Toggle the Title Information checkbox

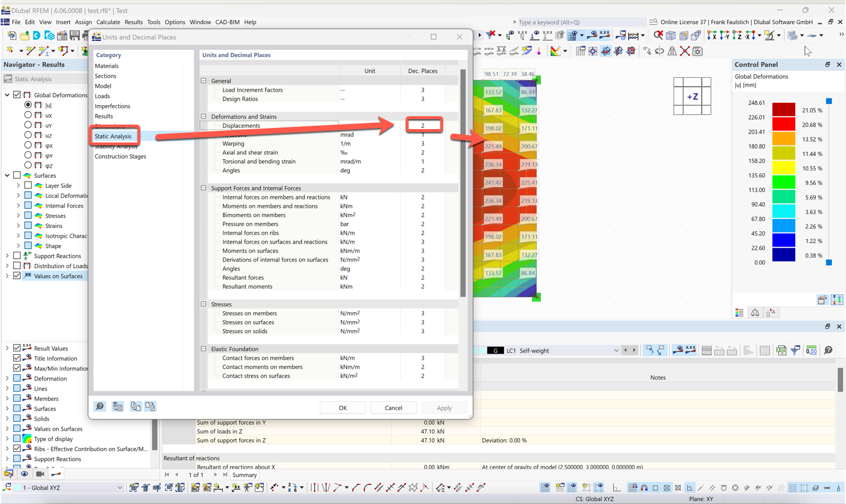[17, 358]
